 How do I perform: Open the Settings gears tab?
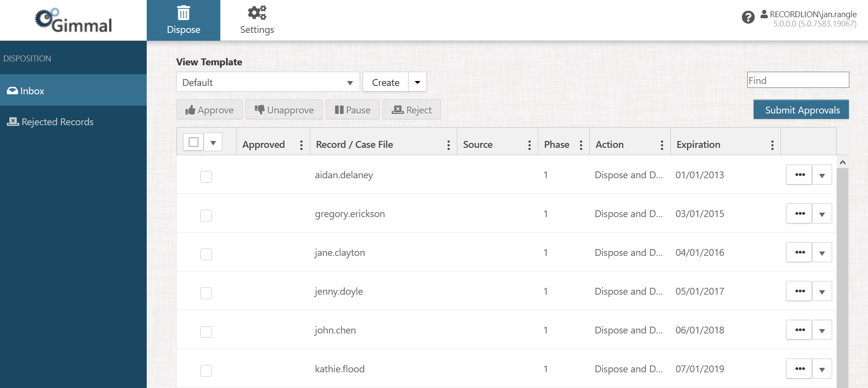pos(257,21)
